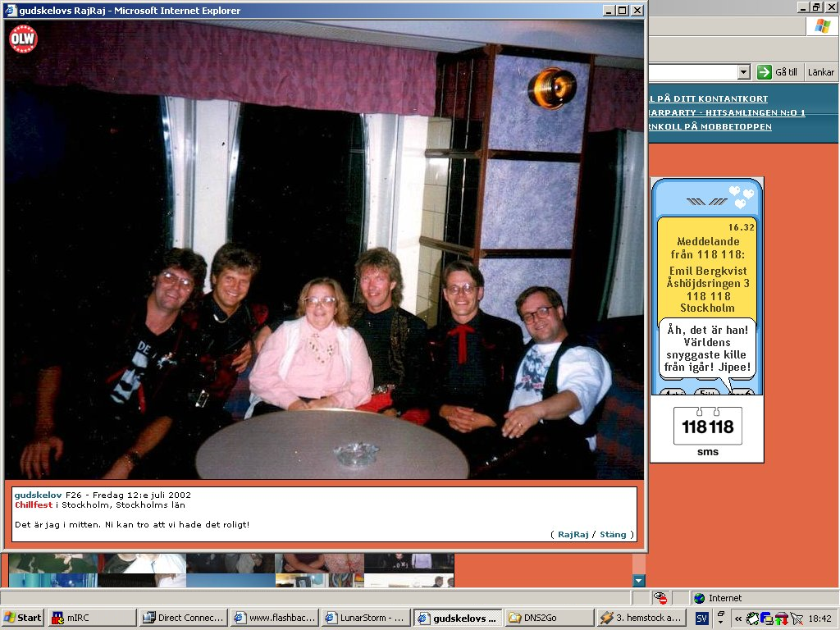Close the photo with the Stäng link
The width and height of the screenshot is (840, 630).
pos(613,534)
